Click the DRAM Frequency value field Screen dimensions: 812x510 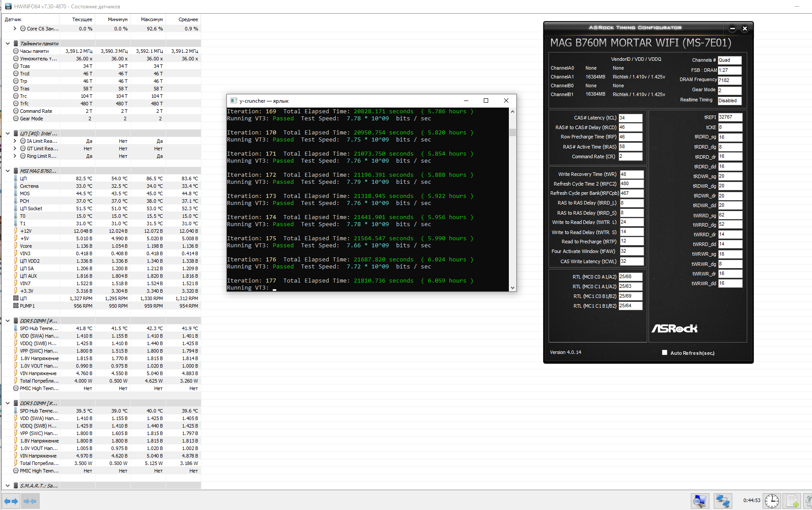coord(730,80)
